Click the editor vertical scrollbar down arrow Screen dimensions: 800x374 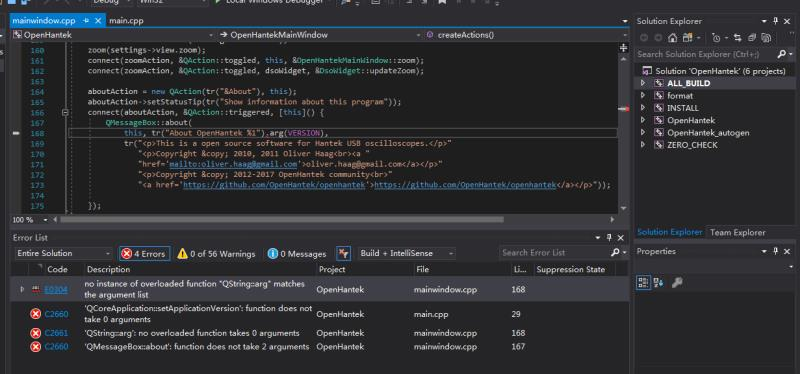pos(623,209)
